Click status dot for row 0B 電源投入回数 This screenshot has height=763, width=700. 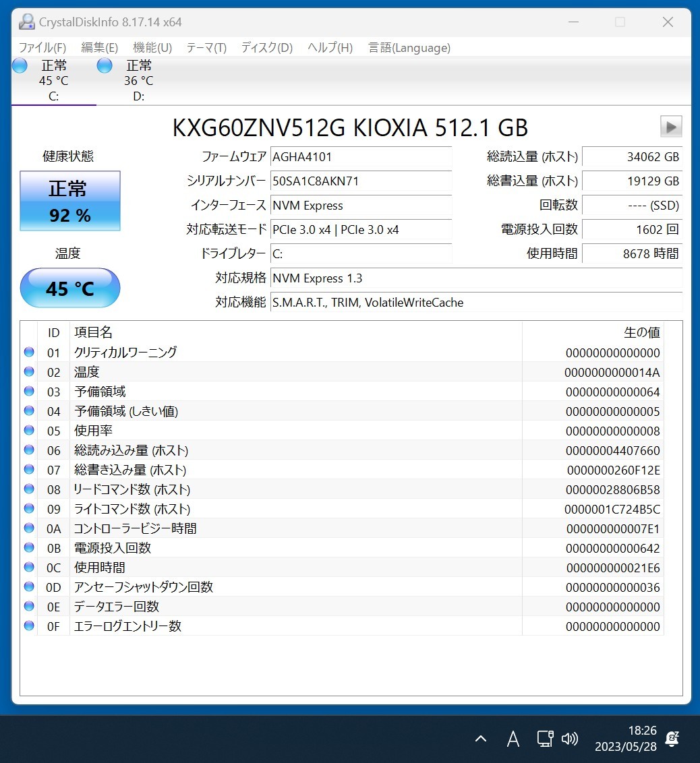[x=29, y=547]
